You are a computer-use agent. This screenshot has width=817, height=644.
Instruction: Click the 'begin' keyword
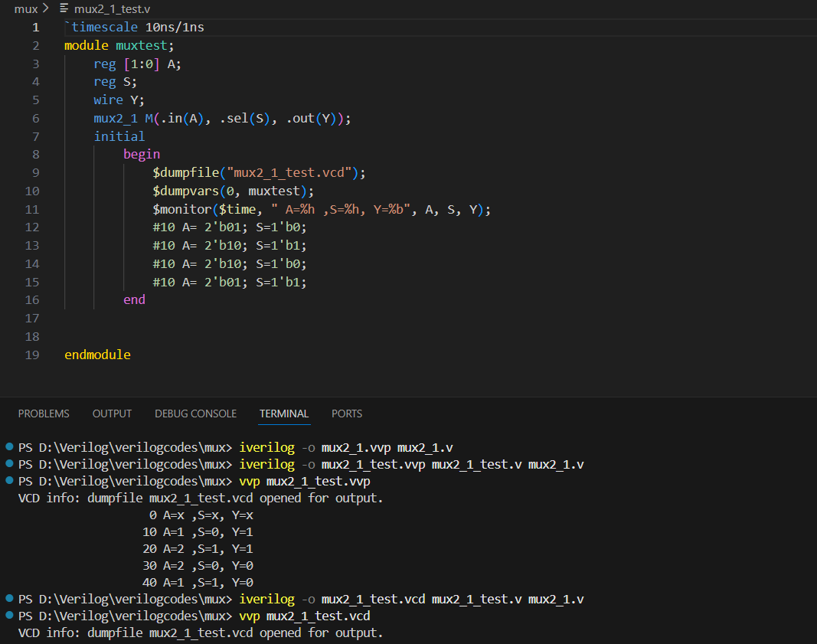[142, 154]
